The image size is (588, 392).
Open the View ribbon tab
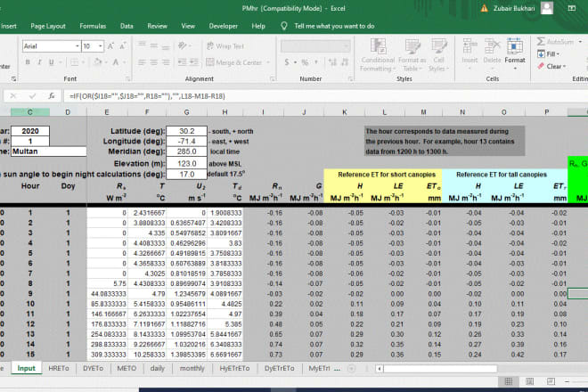click(x=188, y=26)
